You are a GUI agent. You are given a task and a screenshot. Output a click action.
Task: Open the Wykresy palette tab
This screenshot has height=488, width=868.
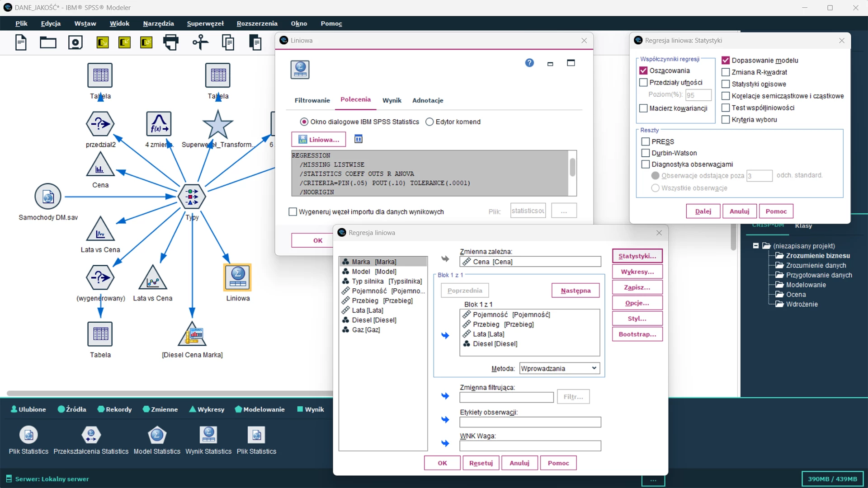pos(207,409)
